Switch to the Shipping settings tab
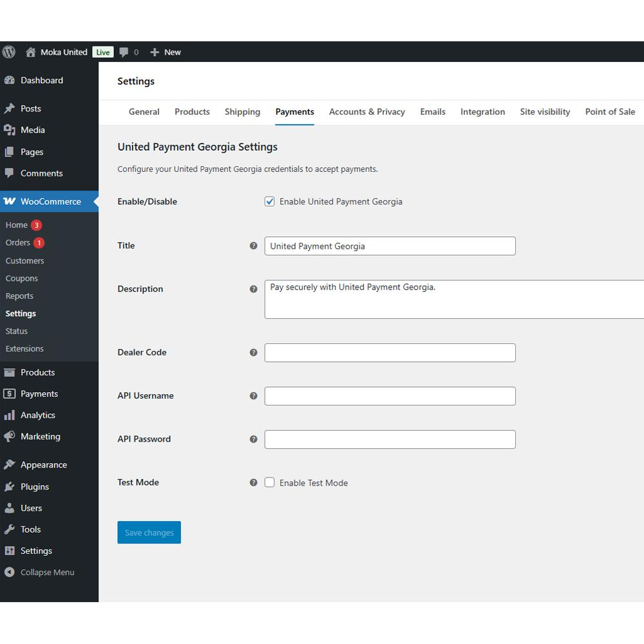This screenshot has height=644, width=644. 242,111
